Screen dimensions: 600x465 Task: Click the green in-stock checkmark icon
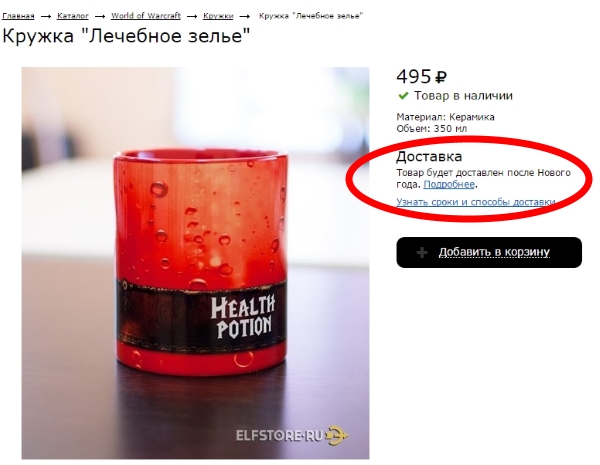(x=403, y=96)
